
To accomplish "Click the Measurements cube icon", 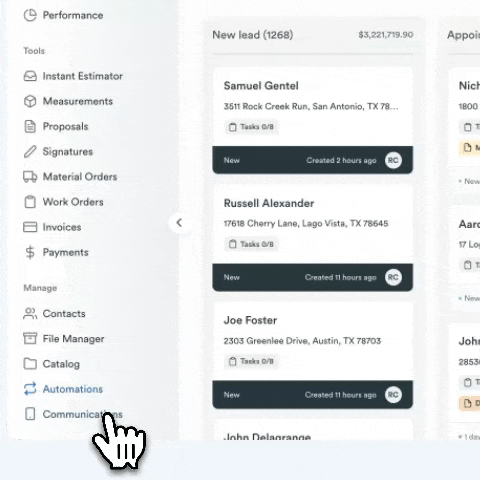I will [x=30, y=101].
